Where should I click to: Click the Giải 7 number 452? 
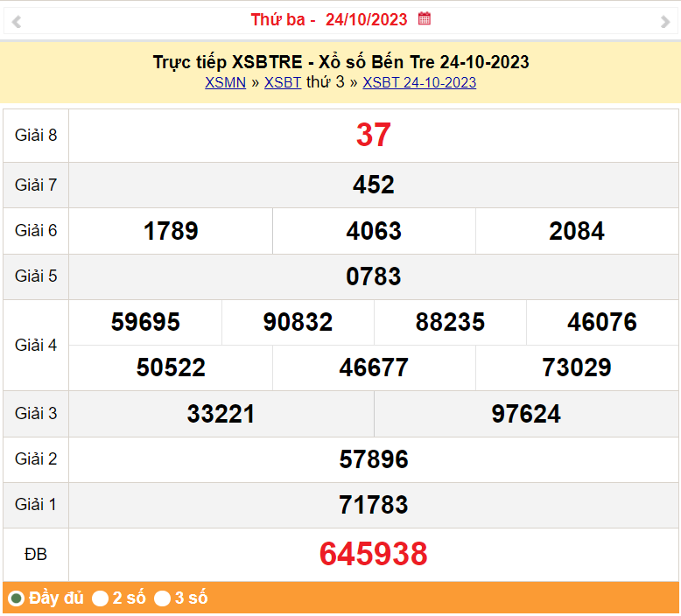tap(374, 185)
